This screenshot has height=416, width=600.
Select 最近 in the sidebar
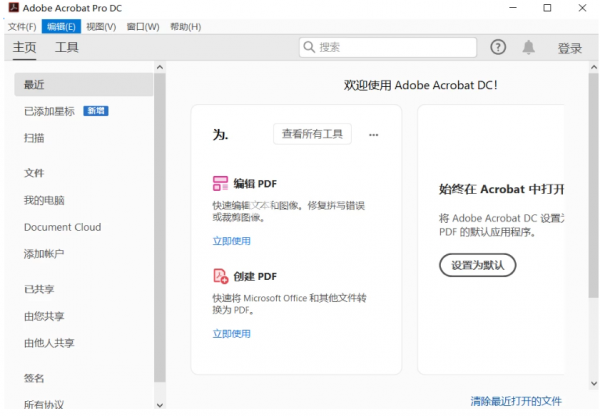coord(83,85)
